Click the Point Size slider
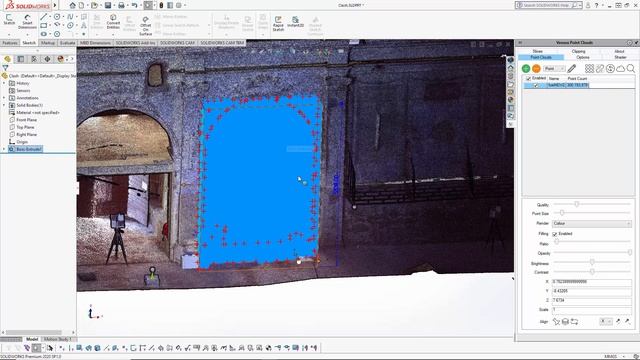Image resolution: width=640 pixels, height=360 pixels. [x=592, y=213]
